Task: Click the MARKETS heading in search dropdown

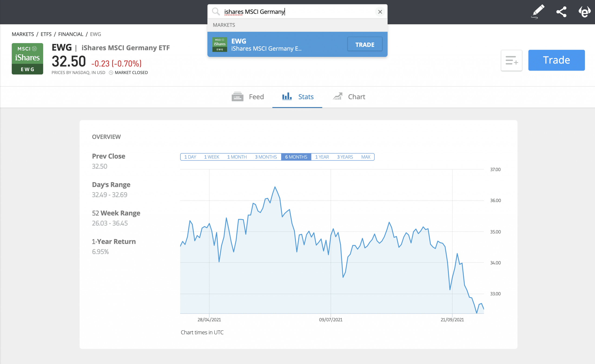Action: point(224,25)
